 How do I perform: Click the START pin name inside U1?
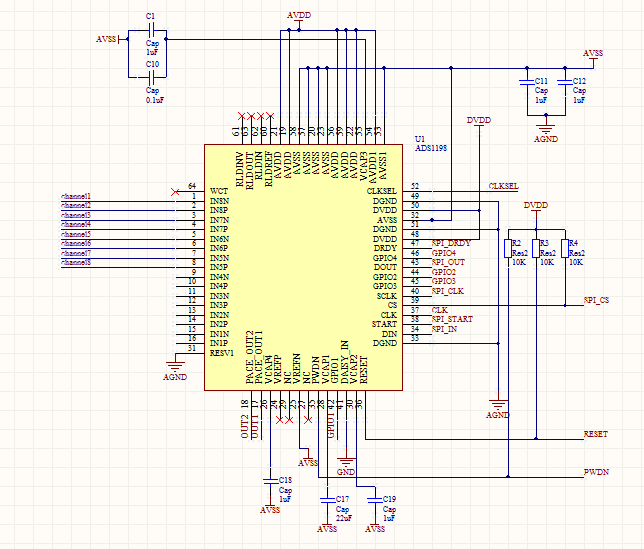click(x=384, y=324)
